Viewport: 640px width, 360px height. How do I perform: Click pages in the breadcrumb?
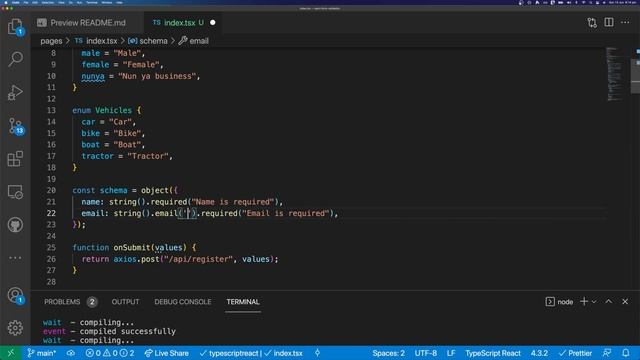pos(51,41)
